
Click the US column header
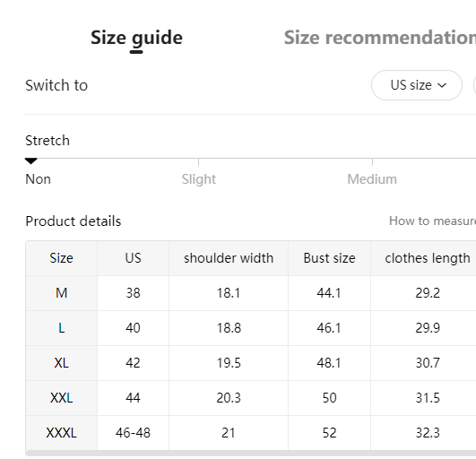[133, 258]
